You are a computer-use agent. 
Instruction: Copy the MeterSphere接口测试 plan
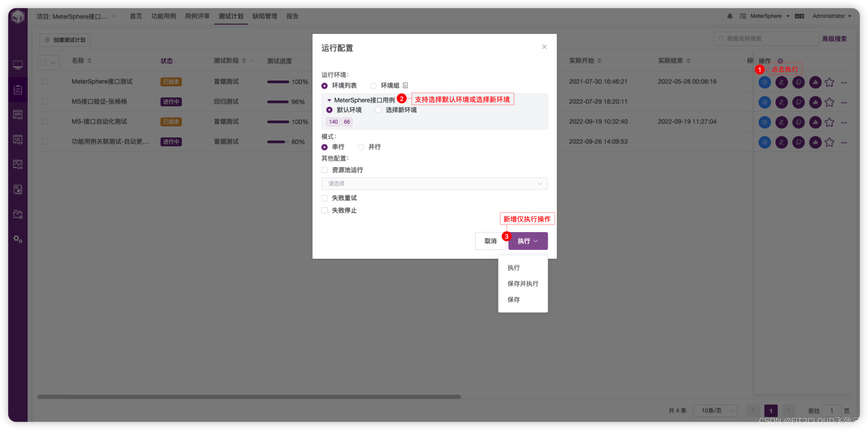[798, 82]
